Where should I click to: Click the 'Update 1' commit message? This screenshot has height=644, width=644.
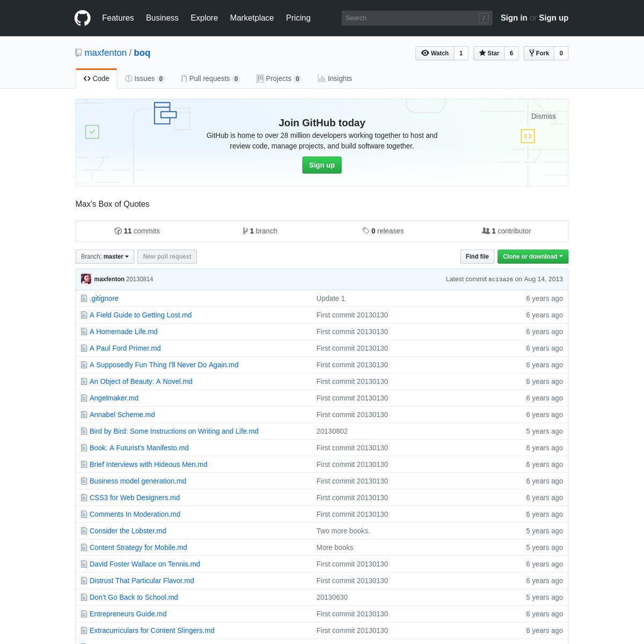331,298
